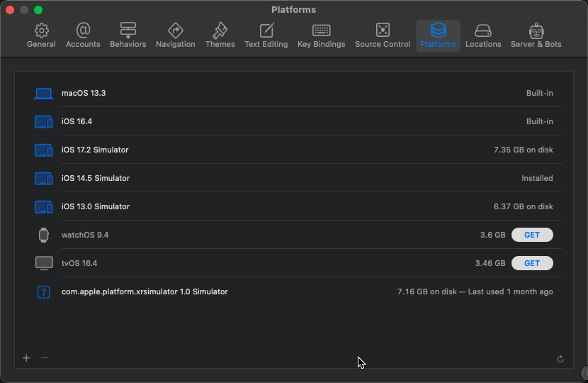
Task: Switch to Source Control settings
Action: coord(383,35)
